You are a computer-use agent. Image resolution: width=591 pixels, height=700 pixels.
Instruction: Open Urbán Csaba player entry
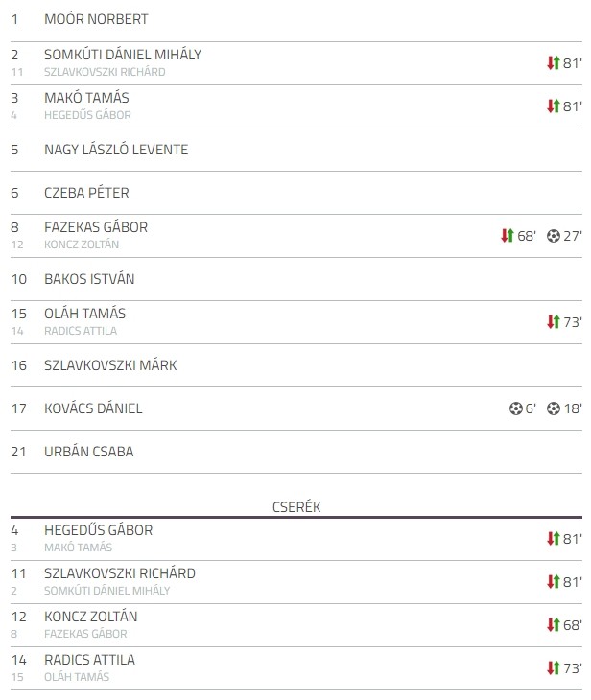coord(89,452)
